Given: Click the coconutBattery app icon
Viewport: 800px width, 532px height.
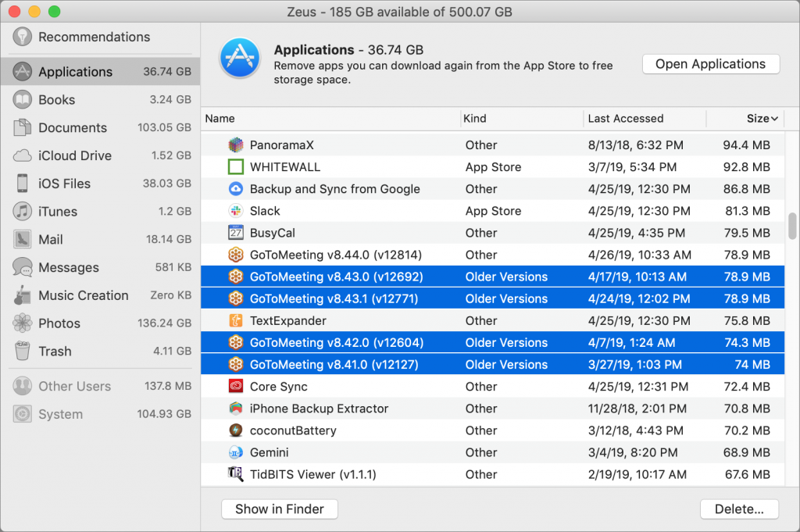Looking at the screenshot, I should (x=235, y=430).
